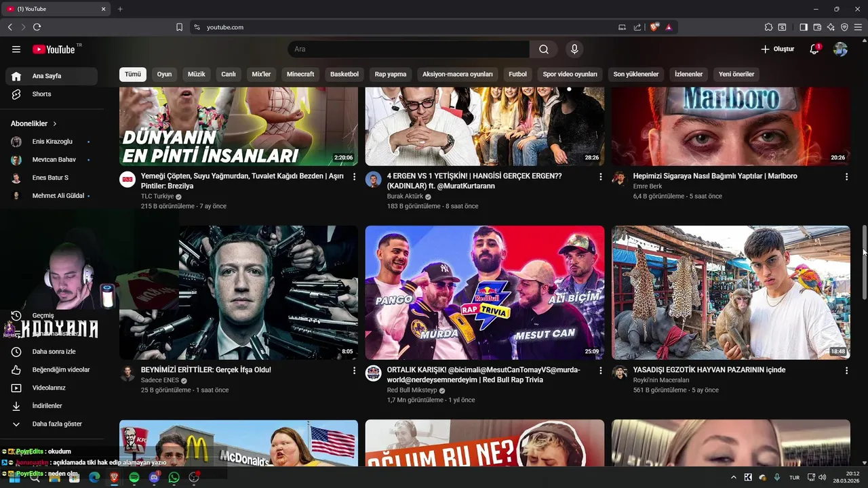Viewport: 868px width, 488px height.
Task: Open Leo AI sparkle icon
Action: (831, 27)
